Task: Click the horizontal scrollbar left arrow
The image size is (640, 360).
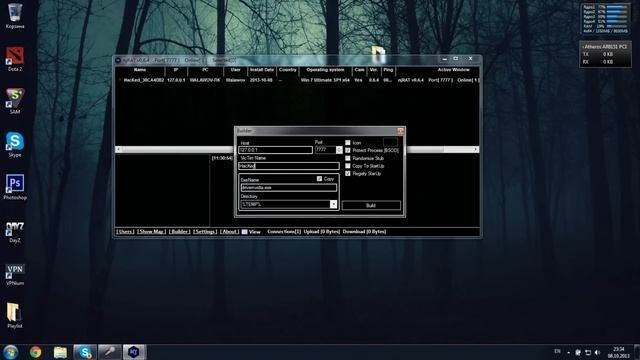Action: [118, 149]
